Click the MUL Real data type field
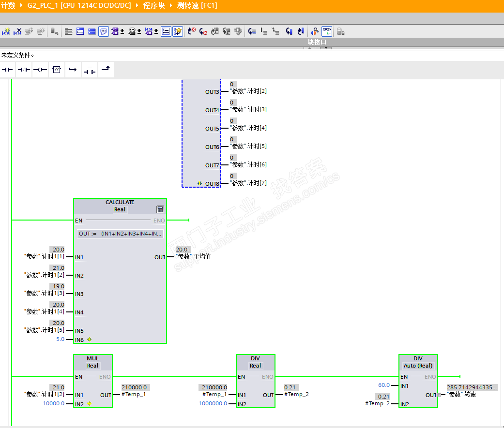504x428 pixels. pos(92,366)
